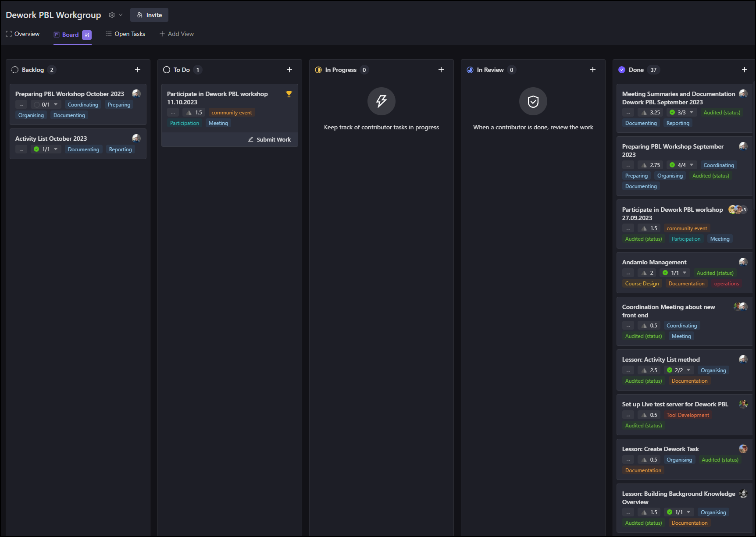Select the Board tab
The image size is (756, 537).
tap(66, 35)
